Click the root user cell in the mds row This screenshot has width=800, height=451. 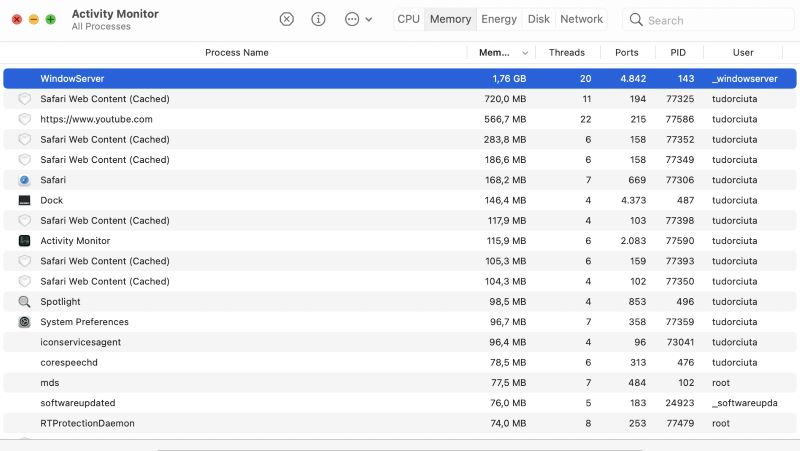[x=721, y=383]
